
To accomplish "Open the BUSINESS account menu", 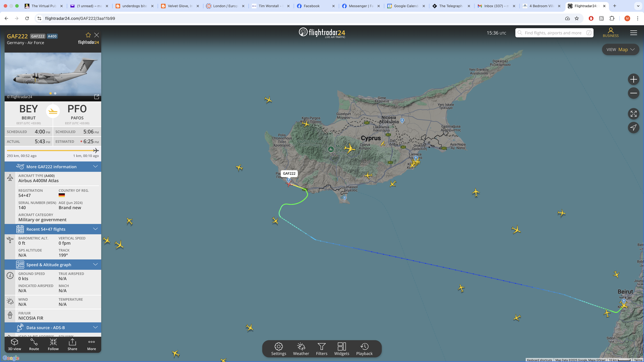I will click(x=611, y=33).
